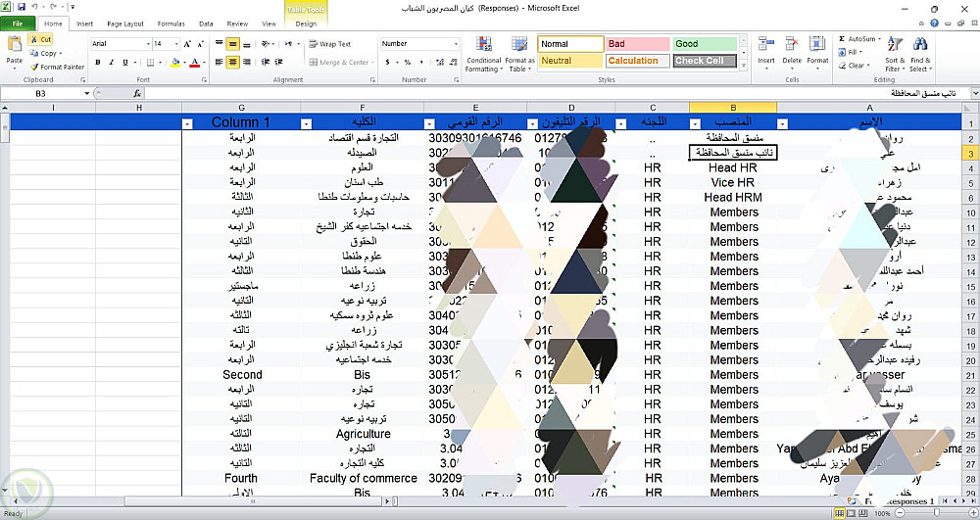980x520 pixels.
Task: Apply Percent Style formatting
Action: point(408,62)
